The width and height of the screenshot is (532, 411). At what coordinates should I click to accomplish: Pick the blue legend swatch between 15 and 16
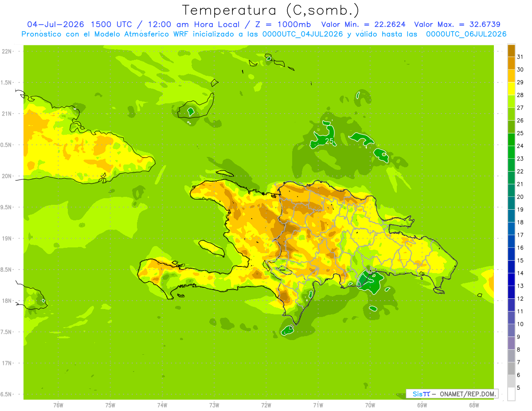click(x=511, y=254)
